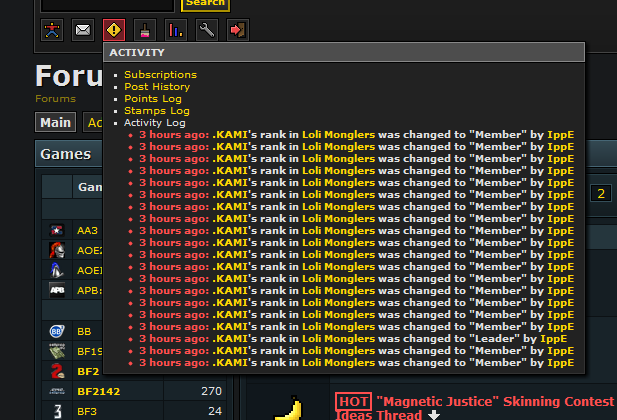Open Subscriptions in Activity menu
Screen dimensions: 617x420
pyautogui.click(x=160, y=75)
